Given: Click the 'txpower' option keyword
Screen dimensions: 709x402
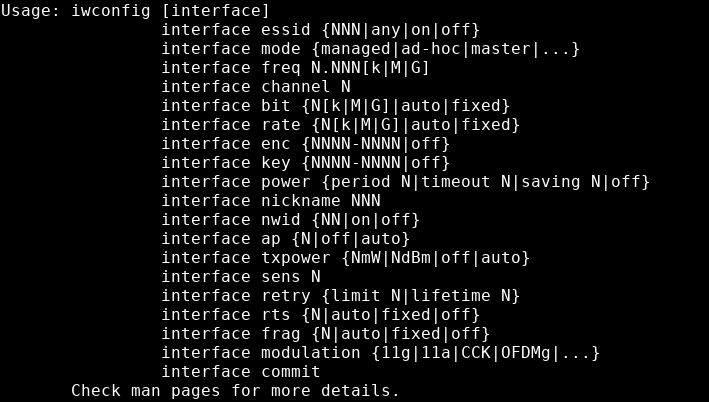Looking at the screenshot, I should [x=295, y=258].
